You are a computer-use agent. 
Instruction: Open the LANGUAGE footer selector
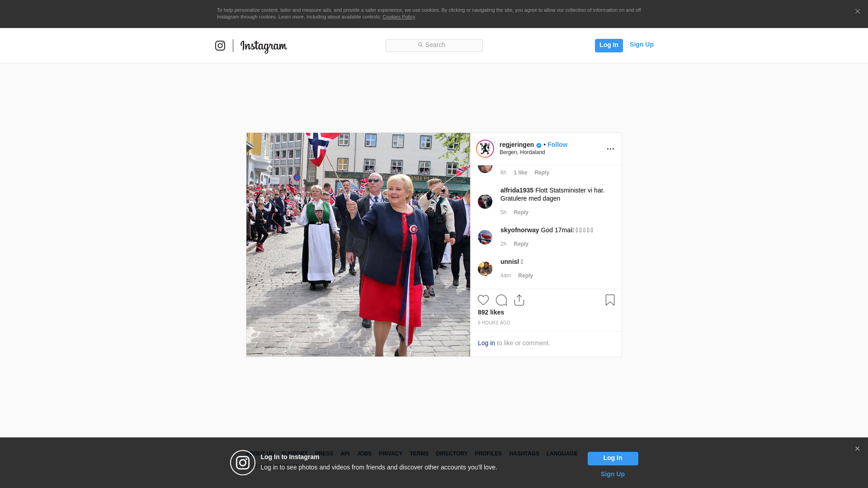click(x=561, y=454)
